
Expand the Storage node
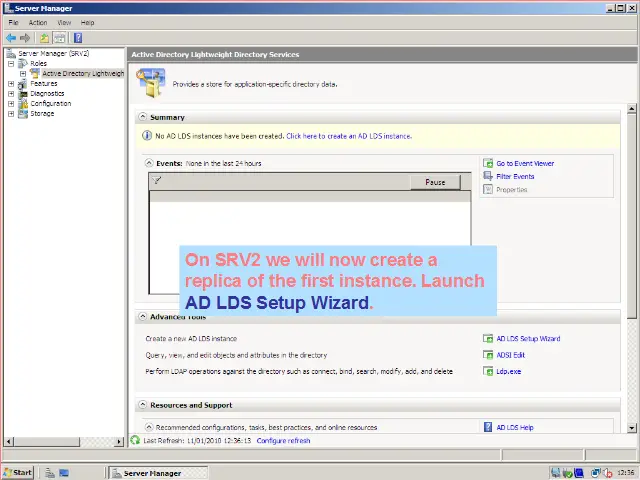point(11,114)
